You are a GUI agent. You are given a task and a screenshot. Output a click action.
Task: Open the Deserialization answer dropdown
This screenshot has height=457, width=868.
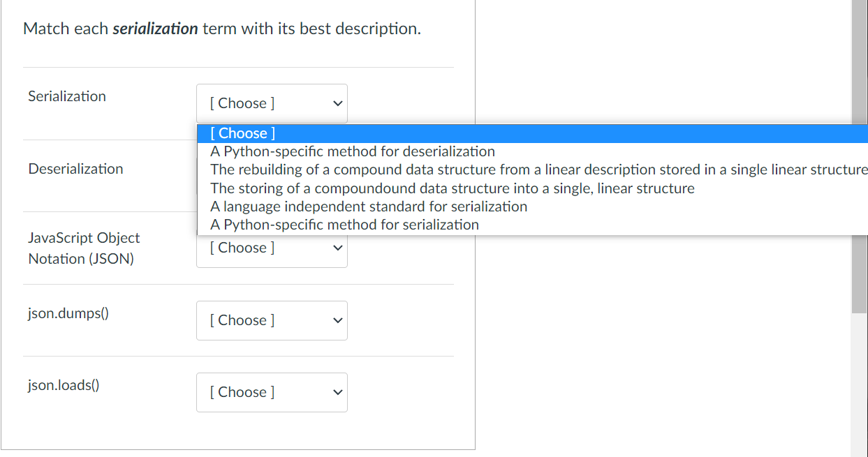pyautogui.click(x=272, y=175)
